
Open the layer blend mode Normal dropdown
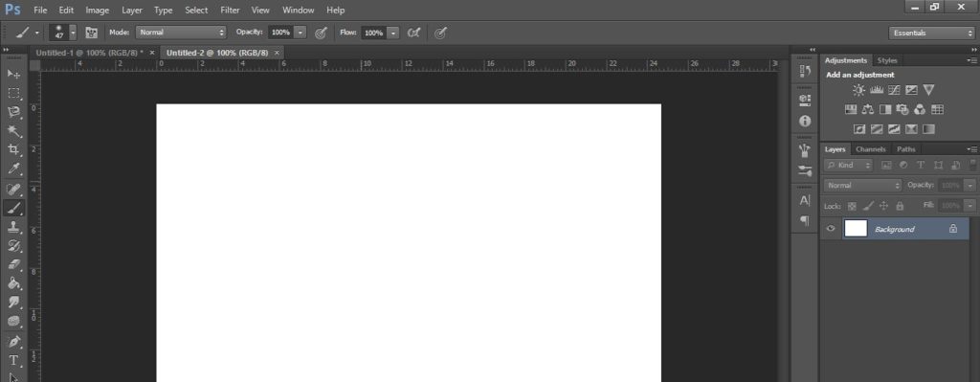(862, 186)
